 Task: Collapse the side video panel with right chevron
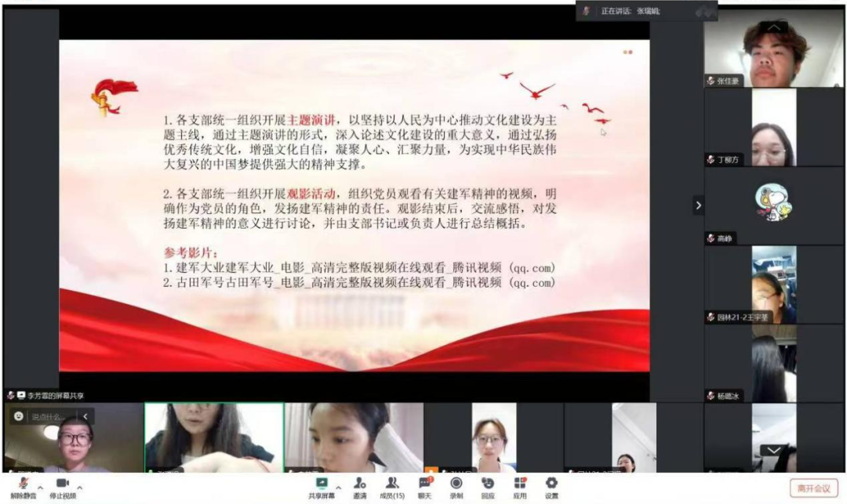point(698,205)
